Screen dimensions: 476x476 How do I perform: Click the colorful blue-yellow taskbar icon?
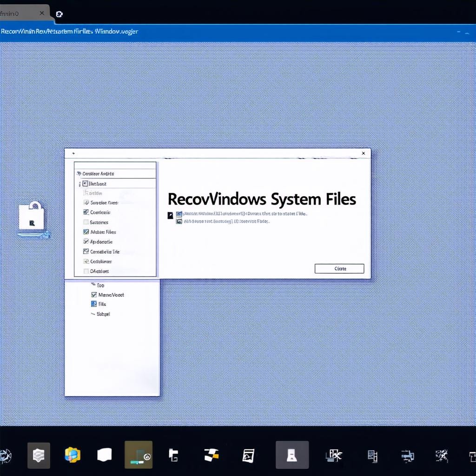[x=72, y=455]
